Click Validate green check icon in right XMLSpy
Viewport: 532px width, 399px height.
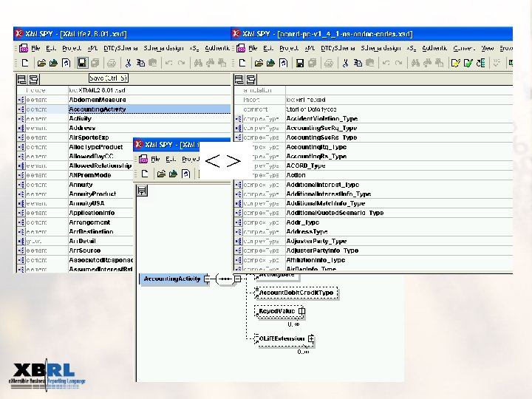click(468, 63)
